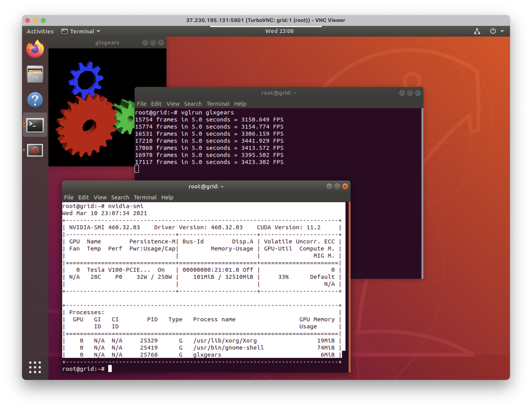
Task: Click the scrollbar of the vglrun terminal
Action: tap(422, 193)
